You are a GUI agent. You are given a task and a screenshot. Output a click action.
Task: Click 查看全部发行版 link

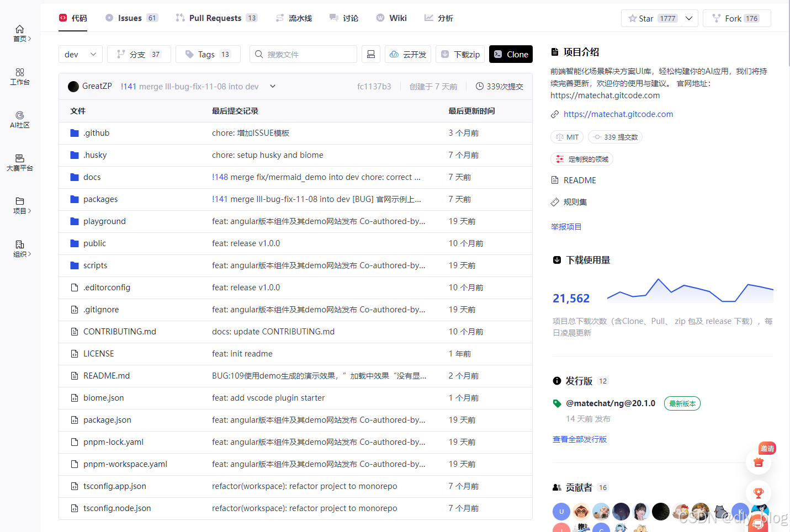point(580,439)
